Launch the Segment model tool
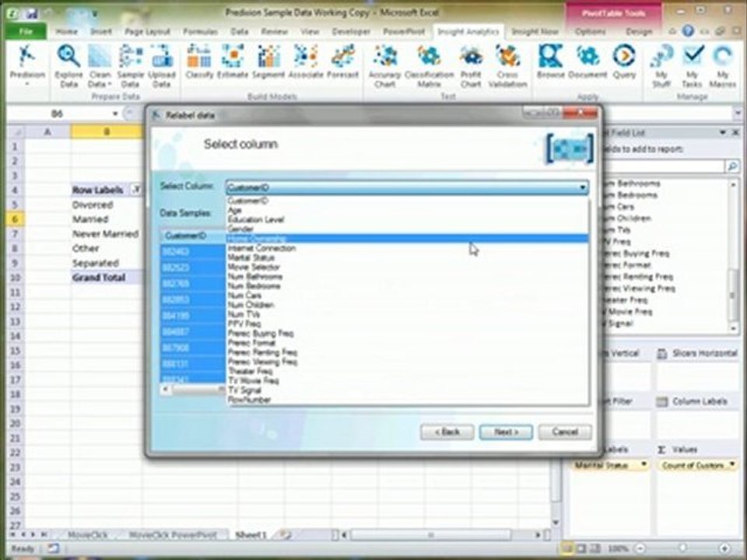Viewport: 747px width, 560px height. point(268,61)
